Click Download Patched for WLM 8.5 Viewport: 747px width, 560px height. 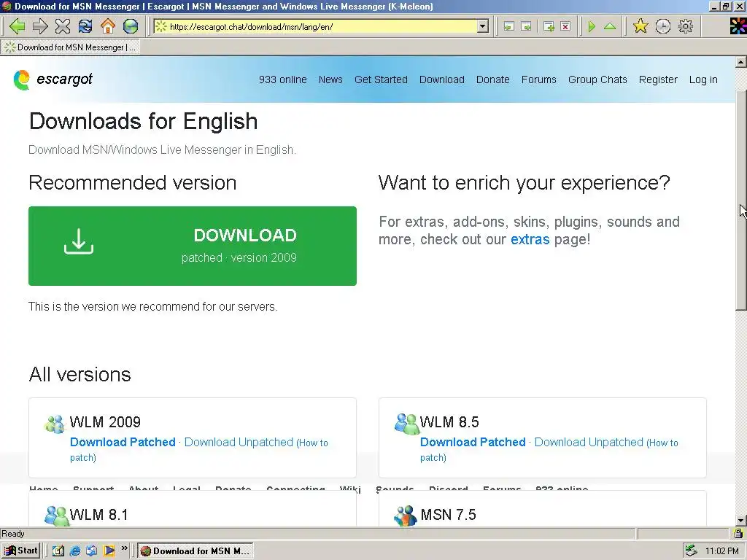[473, 442]
